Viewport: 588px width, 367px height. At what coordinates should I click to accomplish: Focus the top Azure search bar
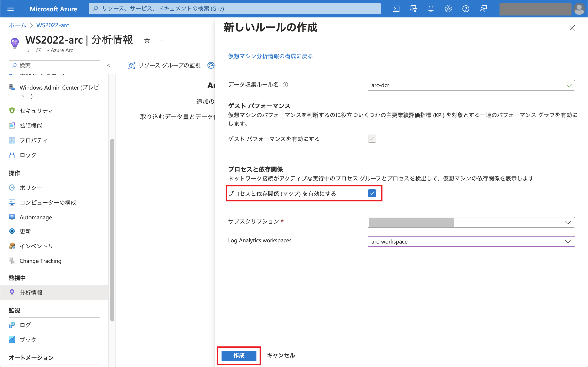[235, 9]
